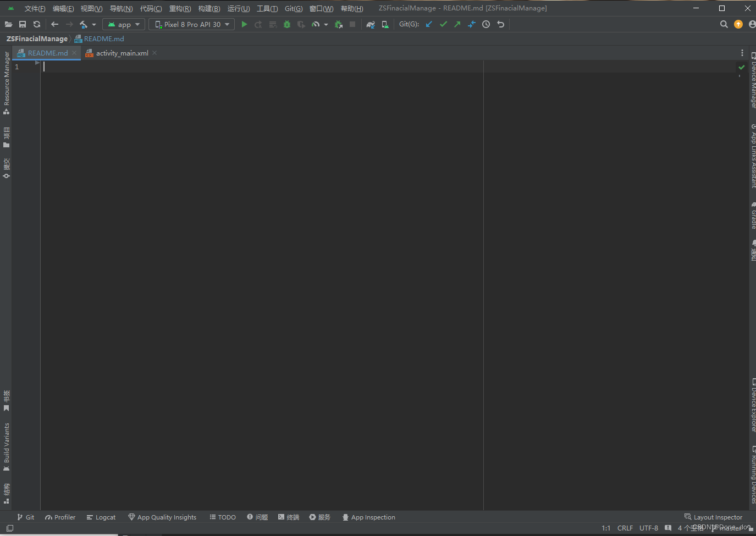Toggle the Device Explorer tool window
Viewport: 756px width, 536px height.
[753, 405]
